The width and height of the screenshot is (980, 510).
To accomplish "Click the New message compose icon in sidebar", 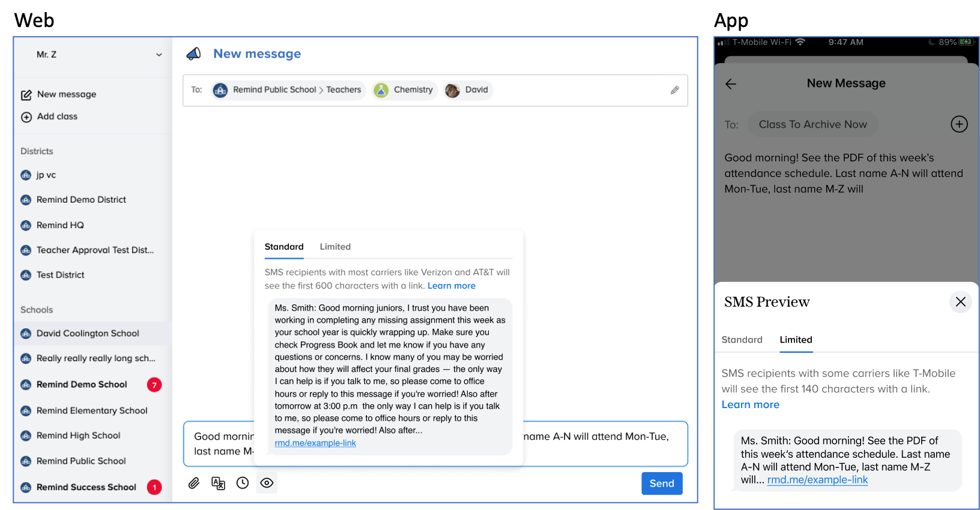I will (26, 95).
